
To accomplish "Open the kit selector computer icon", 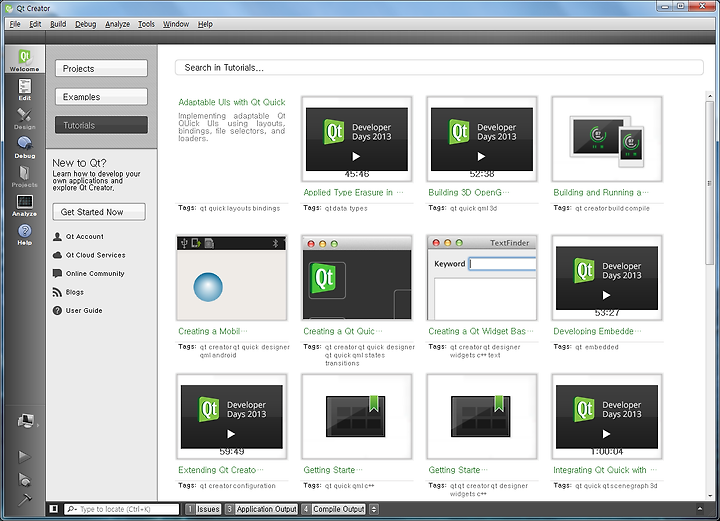I will pos(25,420).
